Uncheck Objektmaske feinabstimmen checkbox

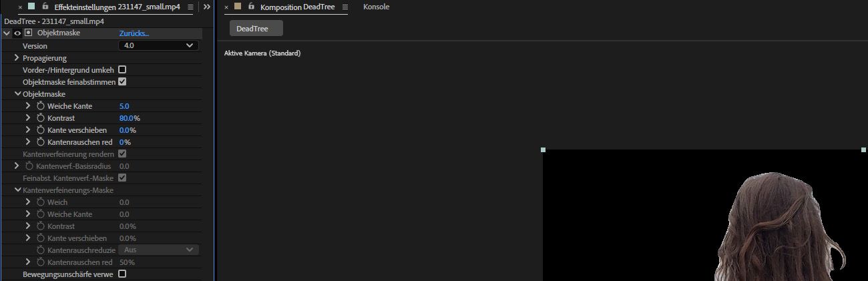point(122,81)
